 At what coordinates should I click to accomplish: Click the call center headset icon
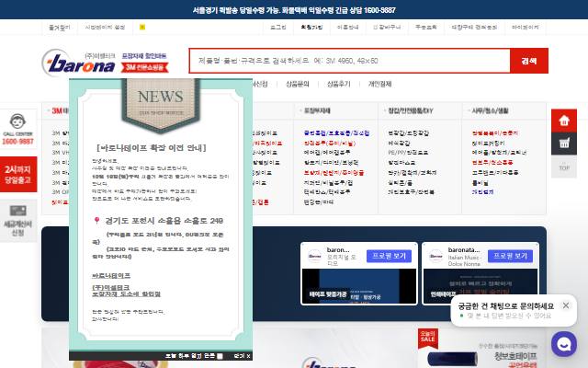click(x=17, y=121)
